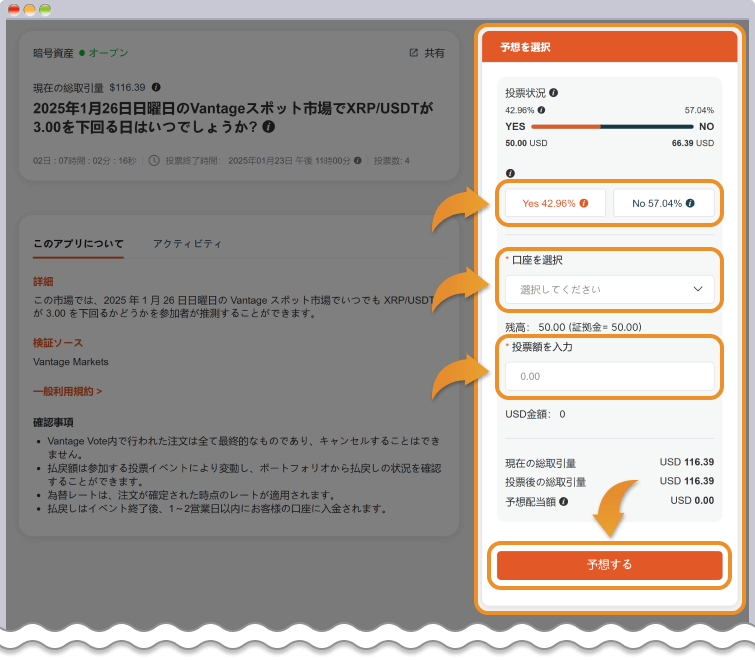This screenshot has height=660, width=755.
Task: Click info icon above the Yes/No buttons
Action: click(510, 173)
